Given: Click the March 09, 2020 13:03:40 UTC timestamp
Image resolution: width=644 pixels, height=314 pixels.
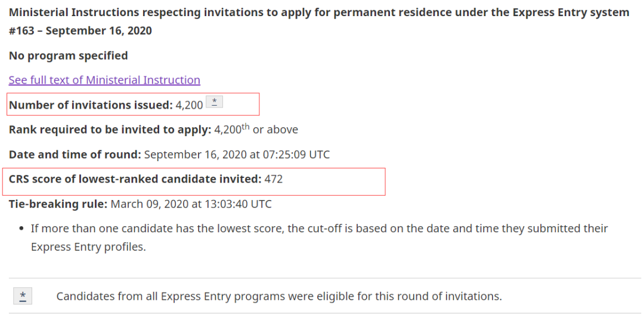Looking at the screenshot, I should (x=191, y=204).
